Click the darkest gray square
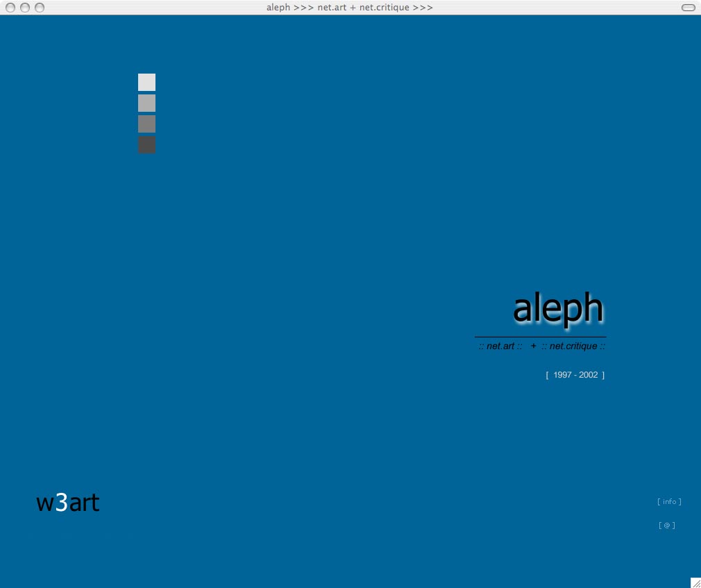The image size is (701, 588). click(x=146, y=145)
